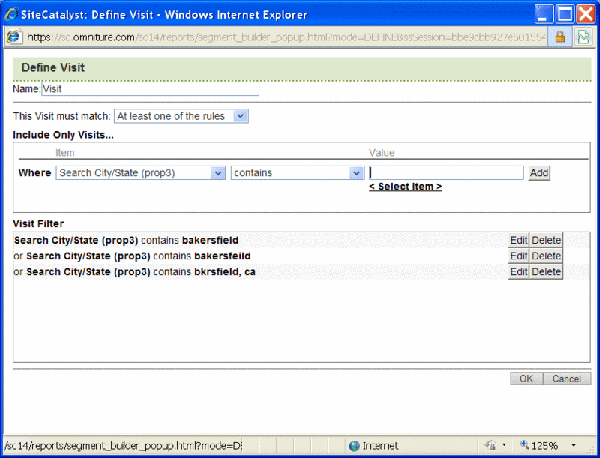Edit the 'contains bakersfeild' rule
Image resolution: width=600 pixels, height=458 pixels.
pyautogui.click(x=518, y=256)
